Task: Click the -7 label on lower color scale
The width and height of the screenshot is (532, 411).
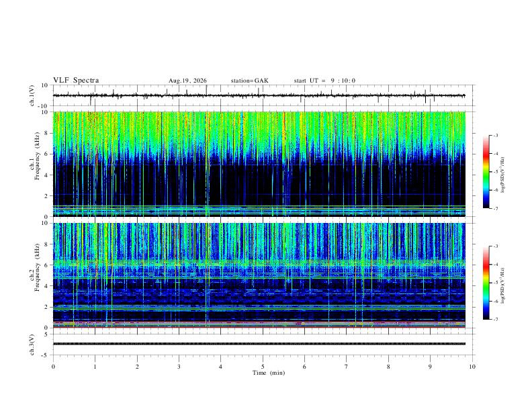Action: click(496, 320)
